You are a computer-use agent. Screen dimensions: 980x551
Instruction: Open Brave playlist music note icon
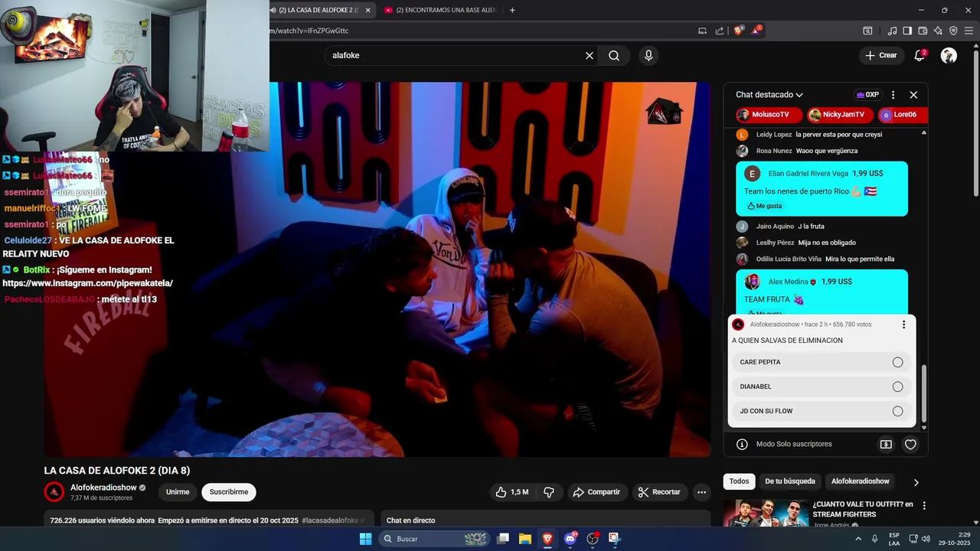point(892,31)
